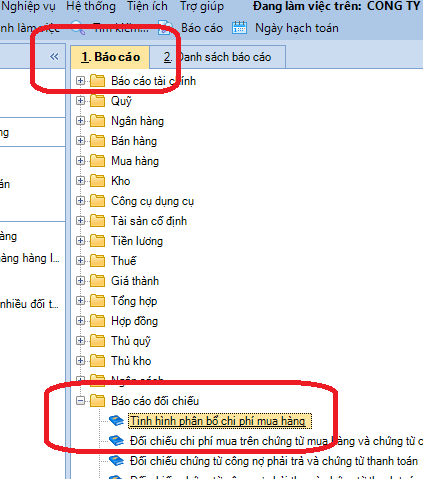423x479 pixels.
Task: Open the Ngày hạch toán calendar icon
Action: coord(239,28)
